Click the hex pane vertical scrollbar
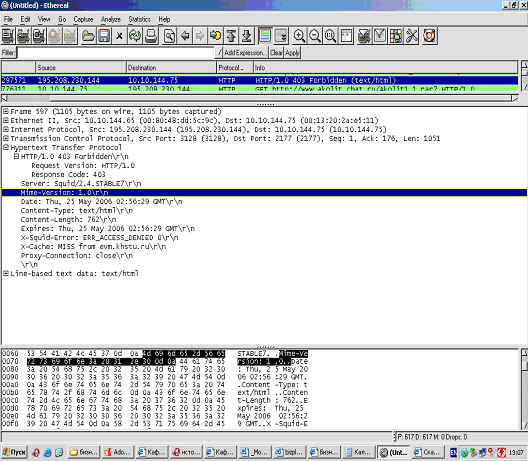Viewport: 528px width, 461px height. 524,389
